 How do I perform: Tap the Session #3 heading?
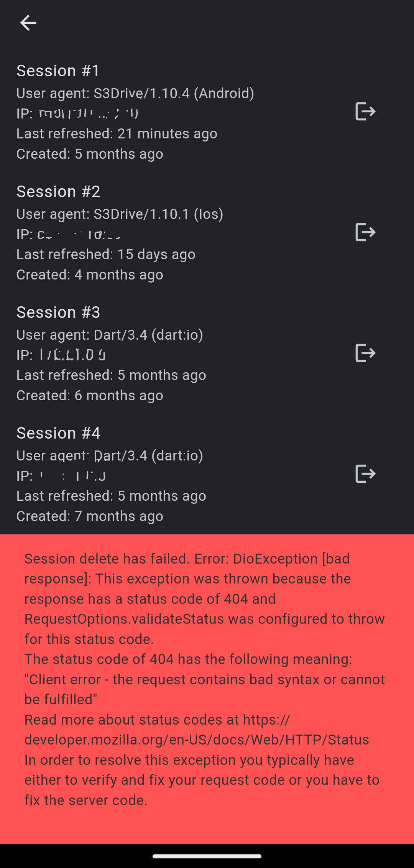point(58,312)
